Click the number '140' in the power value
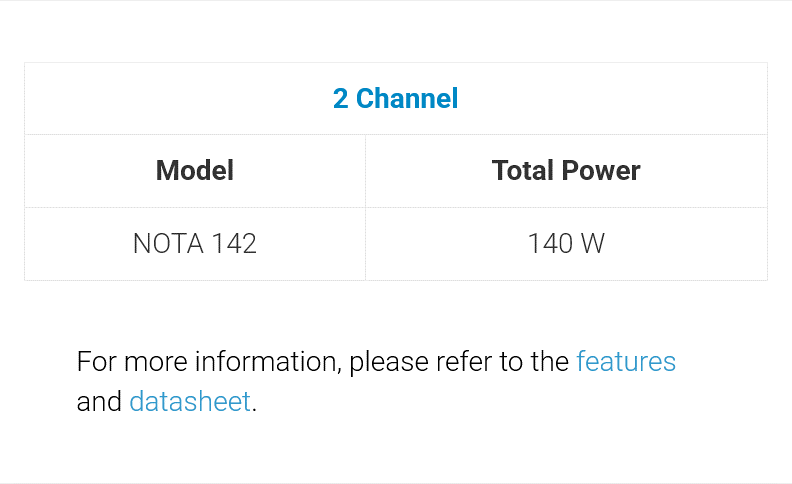 [548, 244]
